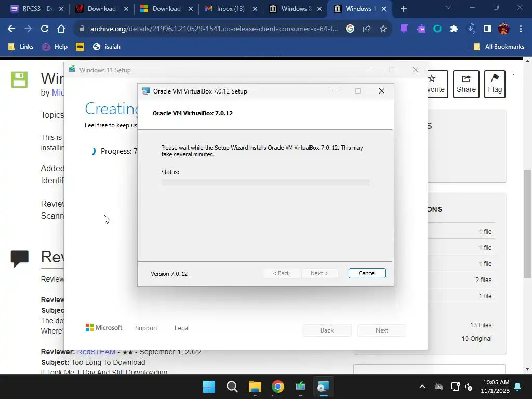Screen dimensions: 532x399
Task: Minimize the Oracle VM VirtualBox Setup window
Action: click(334, 91)
